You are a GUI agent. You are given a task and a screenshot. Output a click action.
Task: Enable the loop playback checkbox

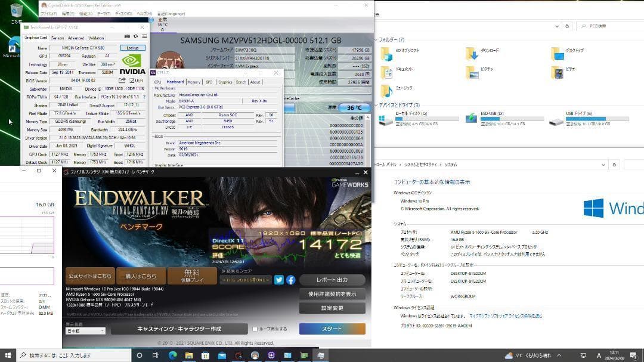click(255, 329)
